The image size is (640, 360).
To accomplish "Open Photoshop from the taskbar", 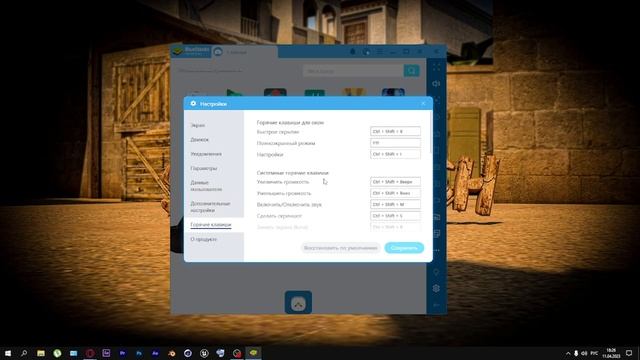I will tap(139, 353).
